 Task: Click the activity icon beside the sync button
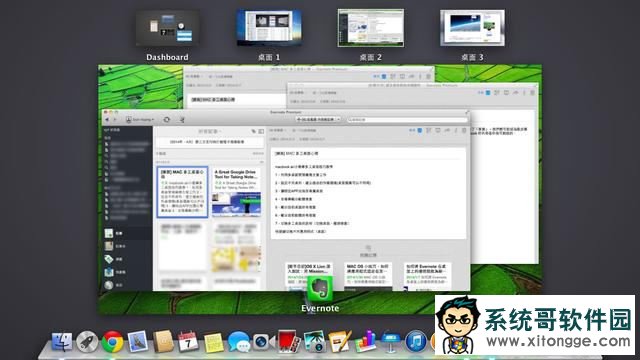pos(182,120)
